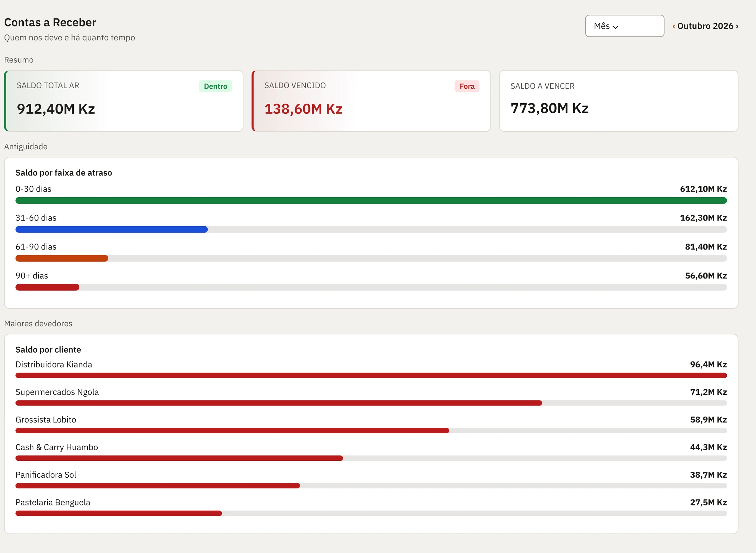Click the Outubro 2026 period label
The height and width of the screenshot is (553, 756).
point(705,26)
